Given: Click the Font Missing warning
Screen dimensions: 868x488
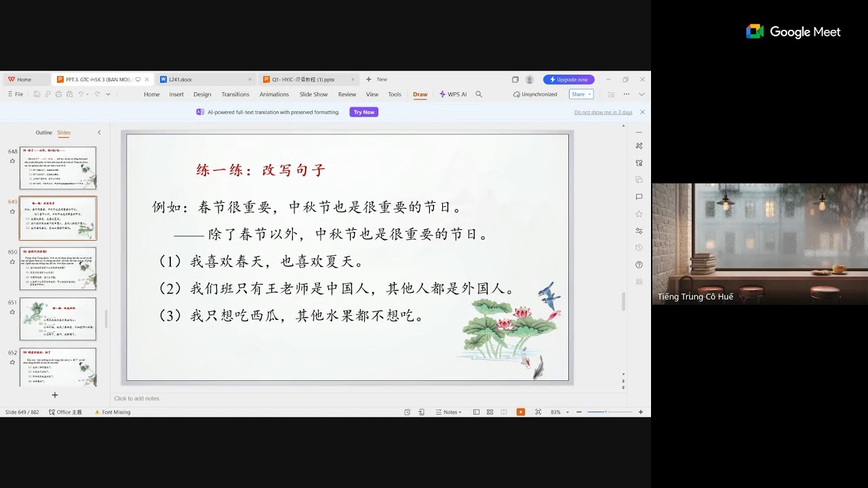Looking at the screenshot, I should (113, 412).
